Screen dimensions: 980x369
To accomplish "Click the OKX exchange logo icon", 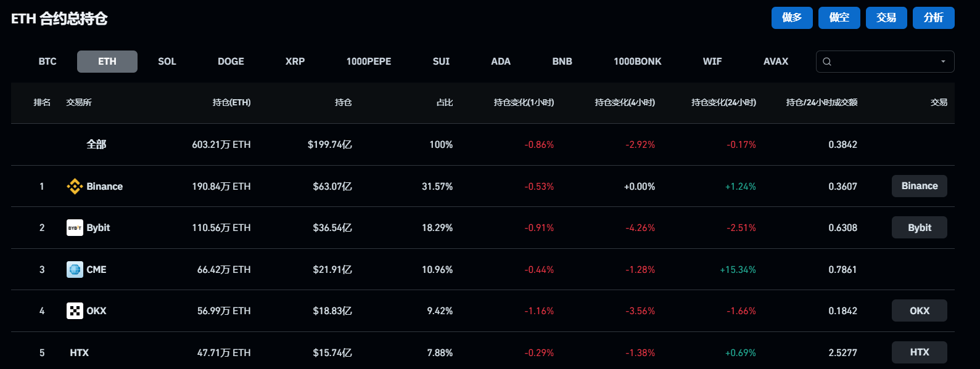I will point(75,311).
